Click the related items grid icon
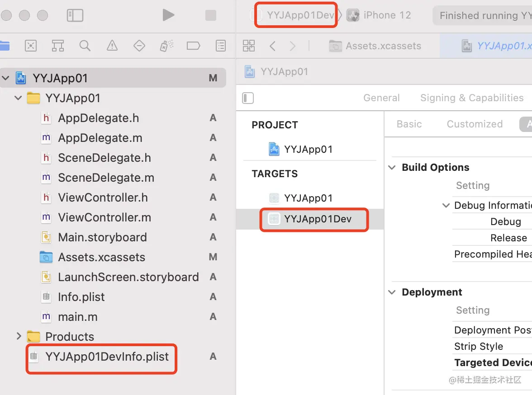532x395 pixels. [249, 46]
